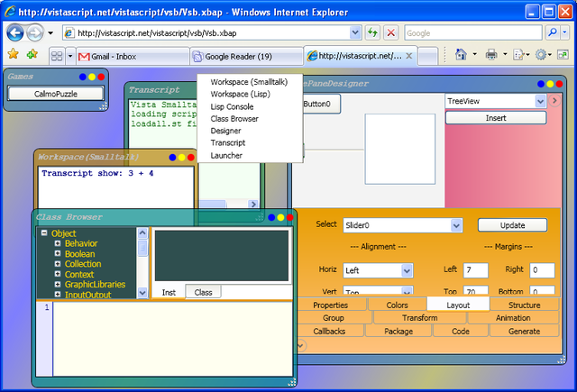577x392 pixels.
Task: Click the Button0 design element
Action: pyautogui.click(x=319, y=104)
